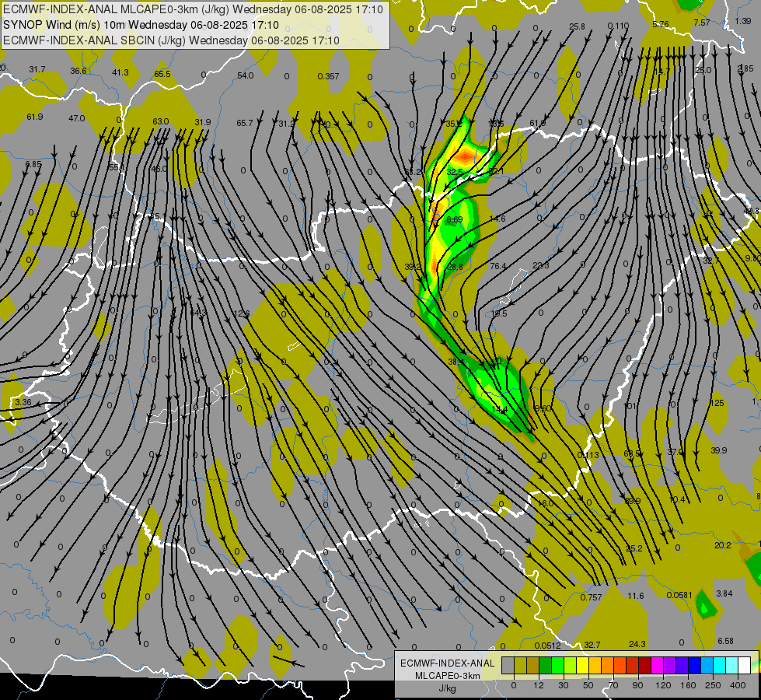Click the map value '6.85'
The height and width of the screenshot is (700, 761).
pos(33,164)
